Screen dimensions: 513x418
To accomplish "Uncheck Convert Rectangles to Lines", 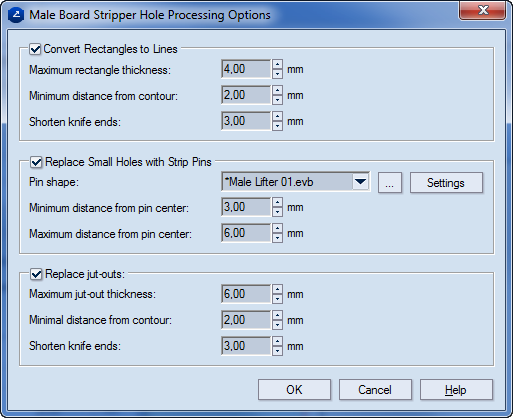I will pos(35,49).
